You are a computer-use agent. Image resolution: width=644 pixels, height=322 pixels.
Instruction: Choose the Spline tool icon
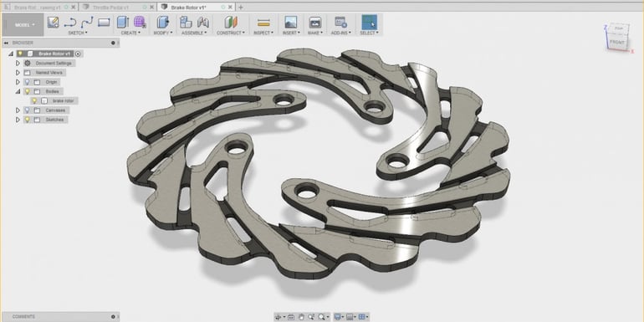coord(87,23)
